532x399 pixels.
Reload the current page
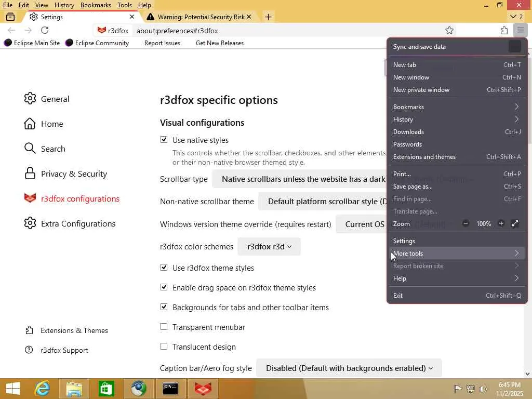click(x=45, y=31)
